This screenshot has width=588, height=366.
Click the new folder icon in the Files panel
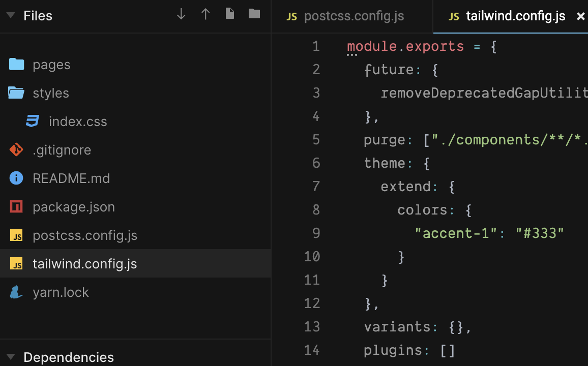click(254, 14)
